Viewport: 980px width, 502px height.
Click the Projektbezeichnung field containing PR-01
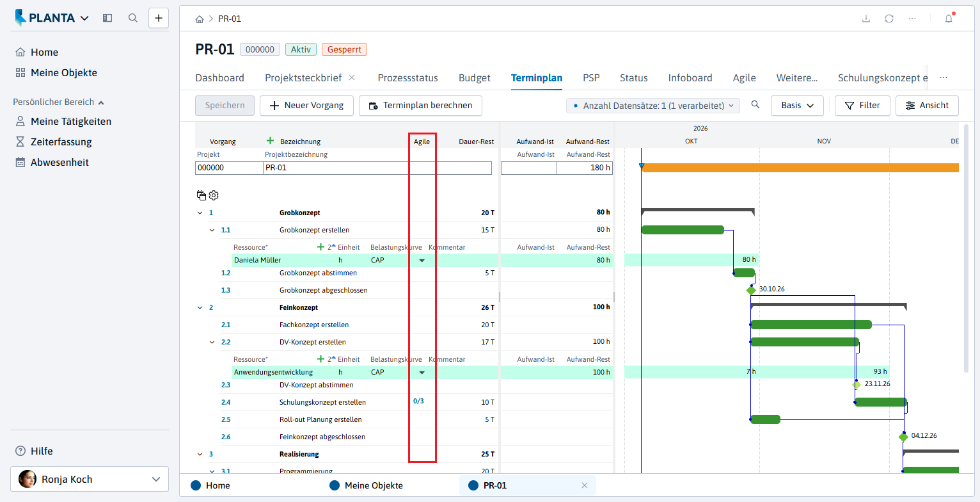click(x=377, y=168)
